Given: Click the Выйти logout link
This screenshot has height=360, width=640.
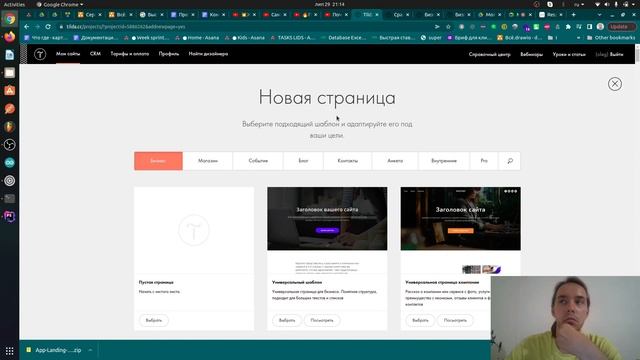Looking at the screenshot, I should click(x=616, y=54).
